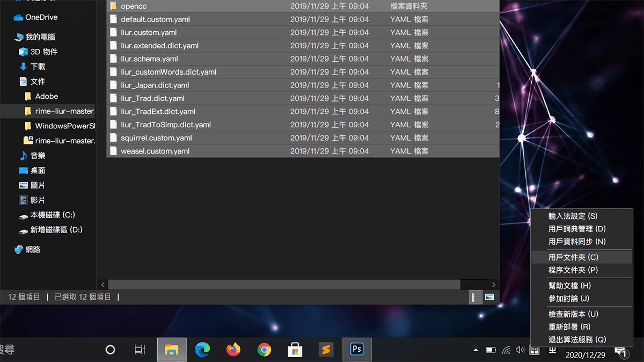Image resolution: width=644 pixels, height=362 pixels.
Task: Switch to Photoshop in the taskbar
Action: [356, 350]
